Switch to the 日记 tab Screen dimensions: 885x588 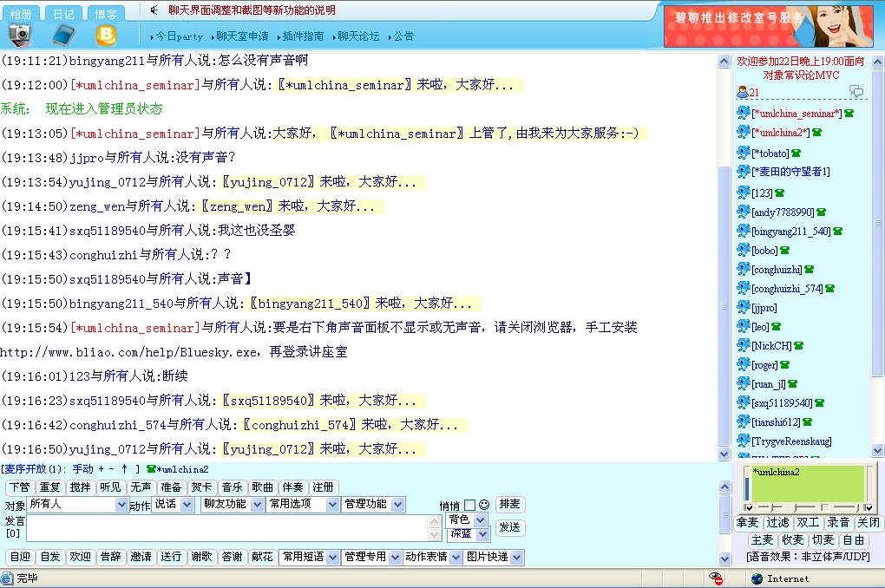(x=63, y=14)
